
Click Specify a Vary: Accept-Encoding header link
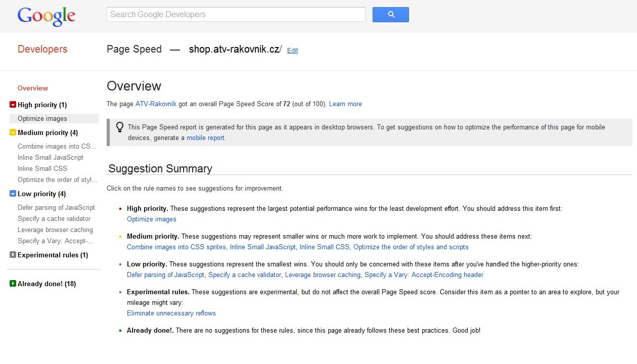pos(424,275)
